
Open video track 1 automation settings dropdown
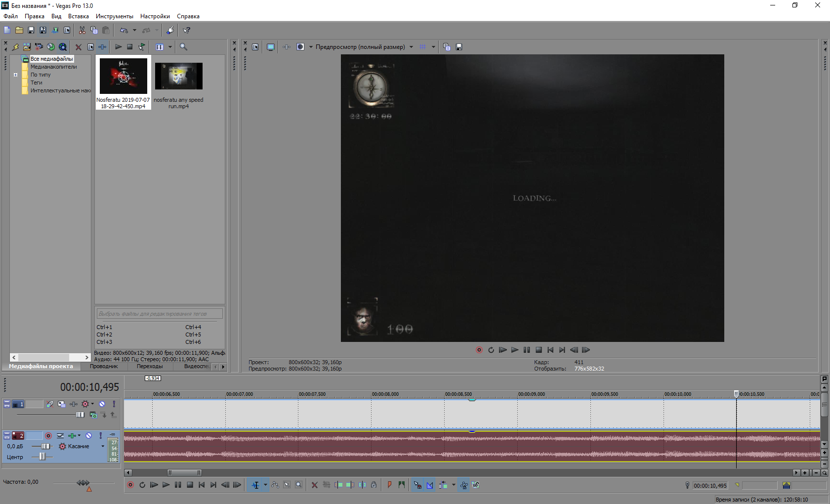pyautogui.click(x=92, y=404)
